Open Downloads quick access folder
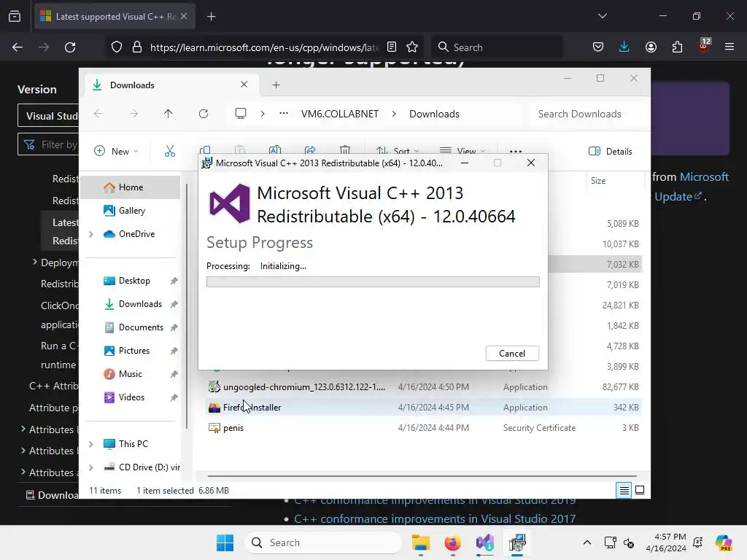The image size is (747, 560). pyautogui.click(x=140, y=304)
